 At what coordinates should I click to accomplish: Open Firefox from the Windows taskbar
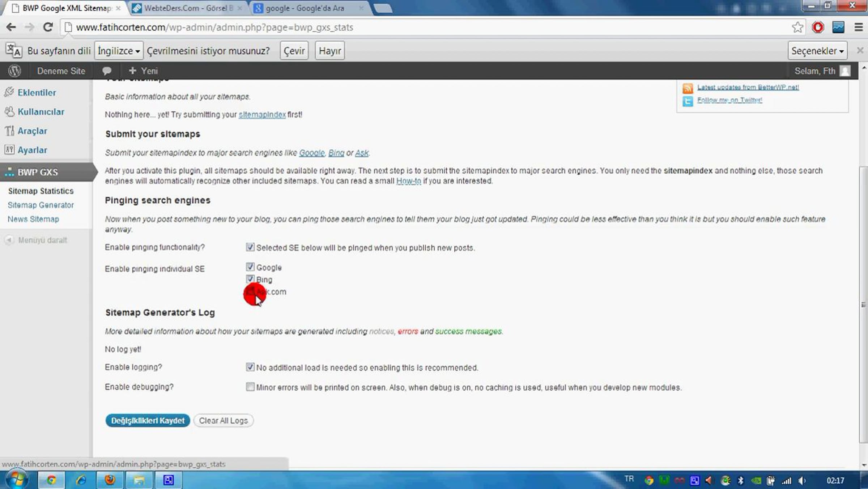pos(110,480)
